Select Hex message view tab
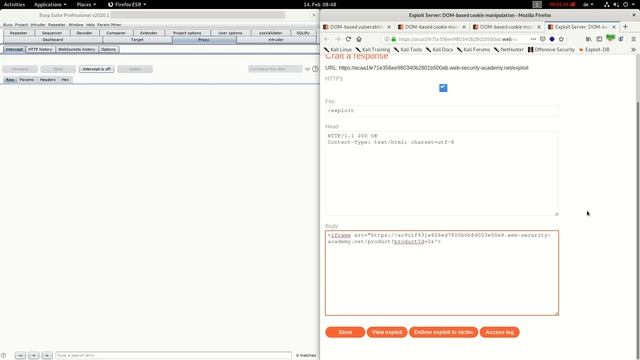 point(65,80)
